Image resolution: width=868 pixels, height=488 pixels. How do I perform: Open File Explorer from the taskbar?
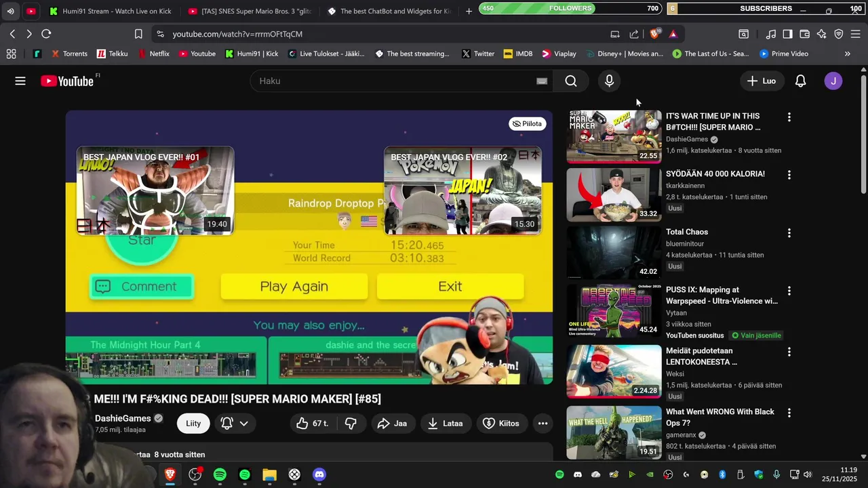(x=269, y=474)
